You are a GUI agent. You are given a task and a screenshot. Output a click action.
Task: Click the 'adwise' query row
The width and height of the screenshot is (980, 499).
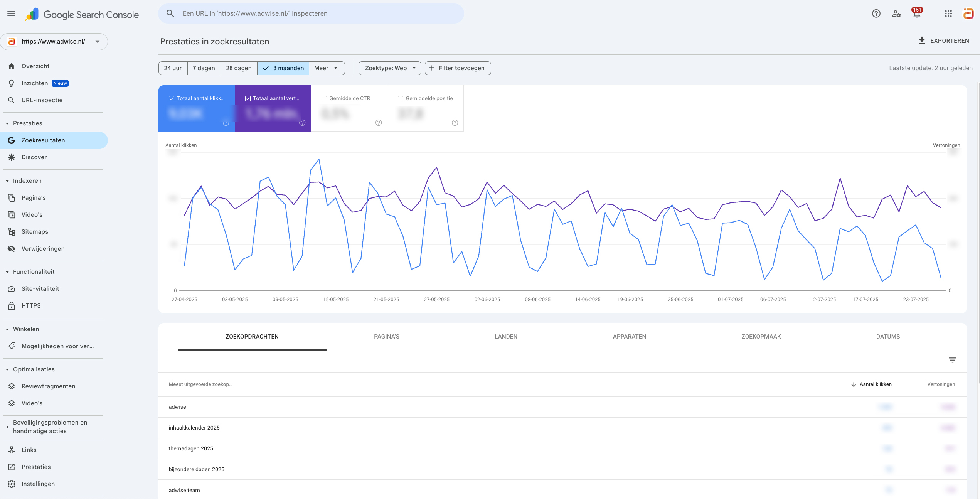(562, 407)
